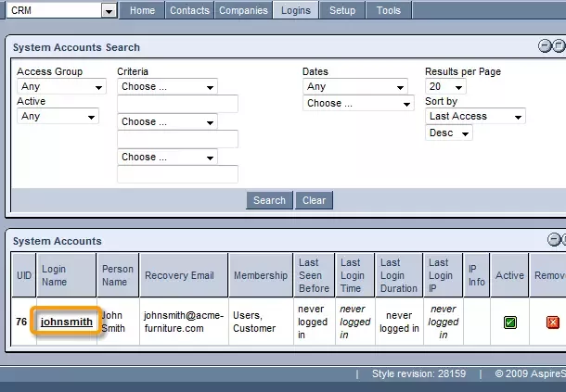Open the Access Group dropdown
The image size is (566, 392).
point(61,87)
